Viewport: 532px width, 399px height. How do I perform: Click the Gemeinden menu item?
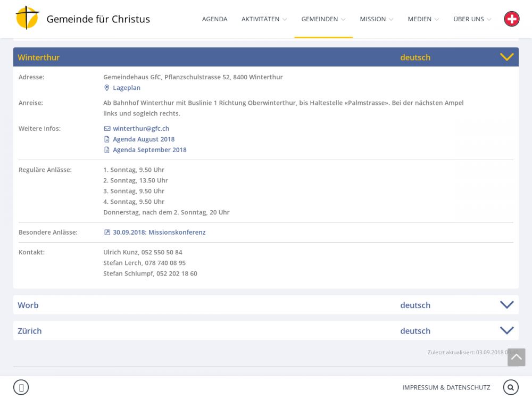(323, 19)
